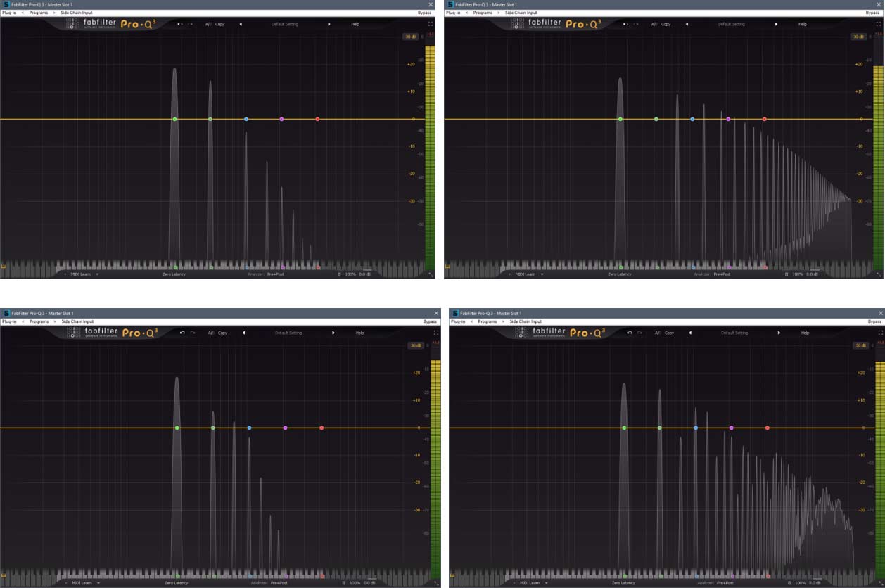This screenshot has width=885, height=588.
Task: Click Copy in the top-left window
Action: pyautogui.click(x=220, y=24)
